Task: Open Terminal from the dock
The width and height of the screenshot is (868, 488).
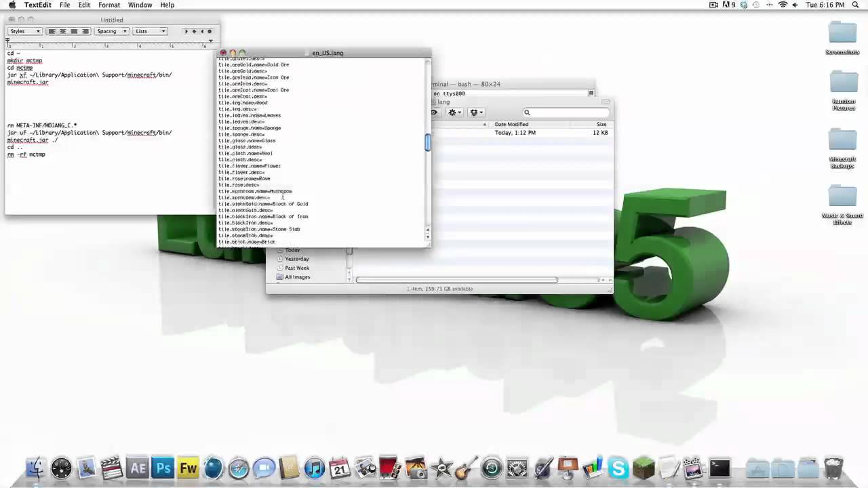Action: [719, 468]
